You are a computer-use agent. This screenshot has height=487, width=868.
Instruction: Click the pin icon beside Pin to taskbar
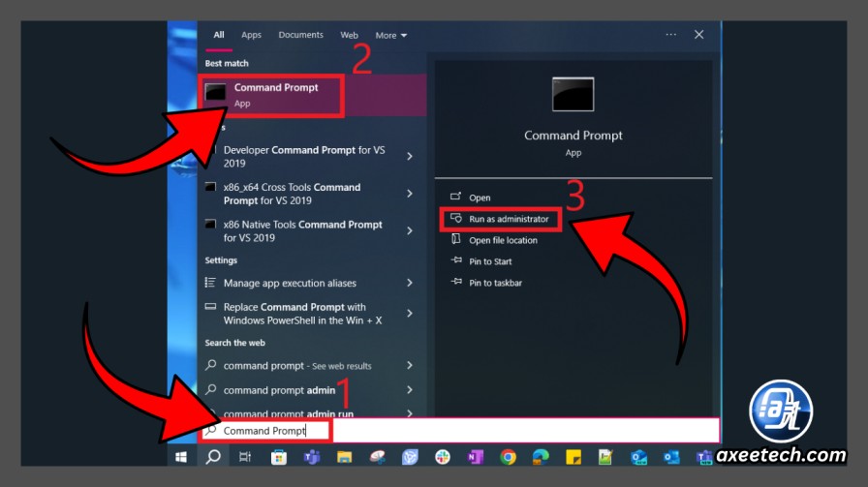point(456,282)
